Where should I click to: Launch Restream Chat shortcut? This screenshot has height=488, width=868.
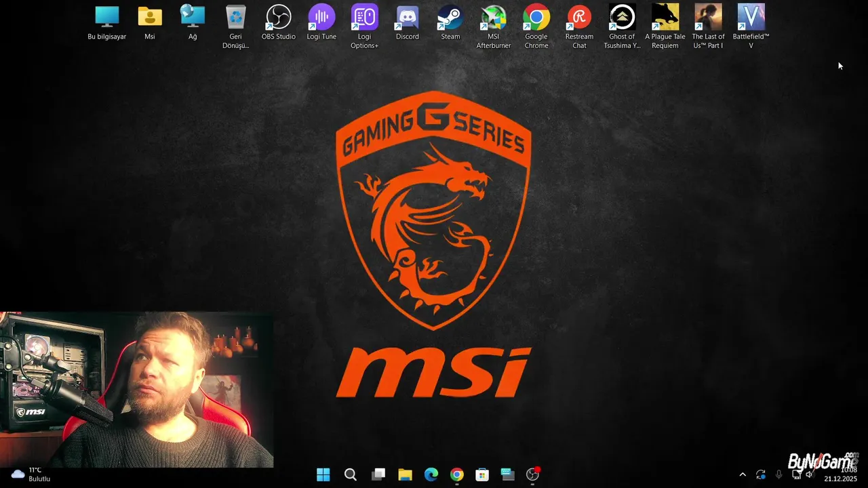579,27
